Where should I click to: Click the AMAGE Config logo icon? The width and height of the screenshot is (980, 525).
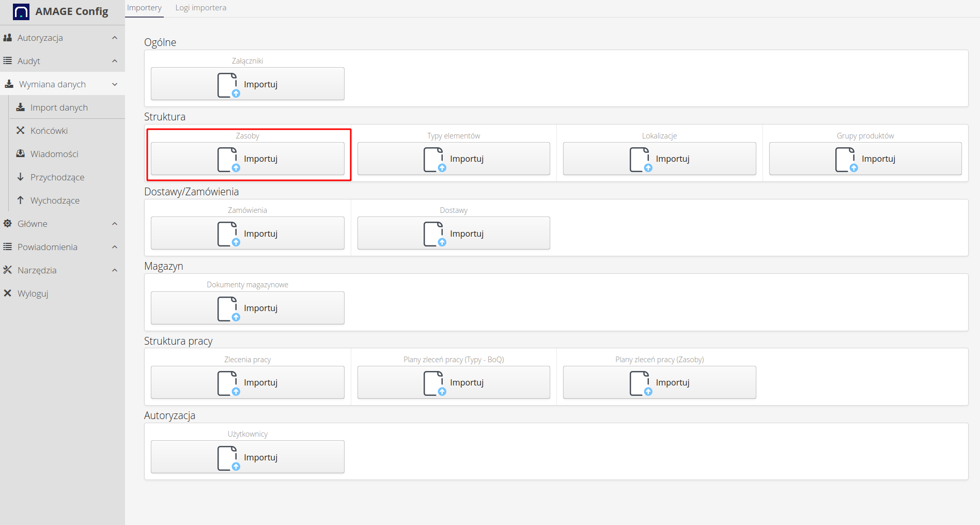(x=21, y=11)
